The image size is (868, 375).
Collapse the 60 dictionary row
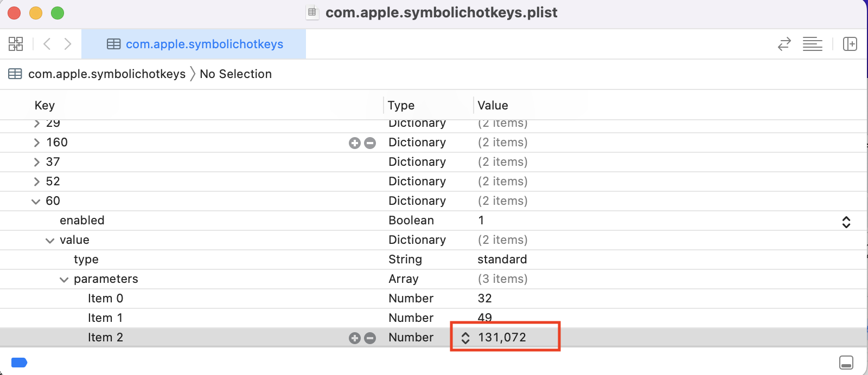coord(36,202)
